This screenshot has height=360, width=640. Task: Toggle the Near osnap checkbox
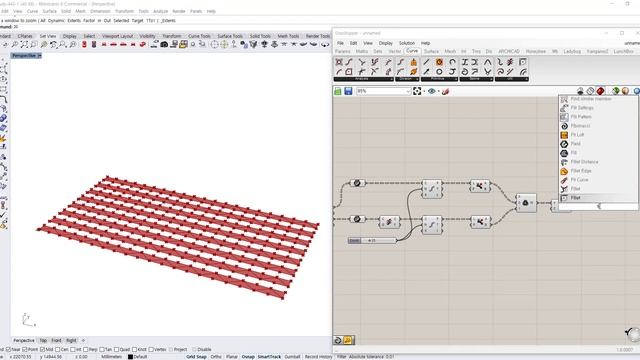(9, 349)
